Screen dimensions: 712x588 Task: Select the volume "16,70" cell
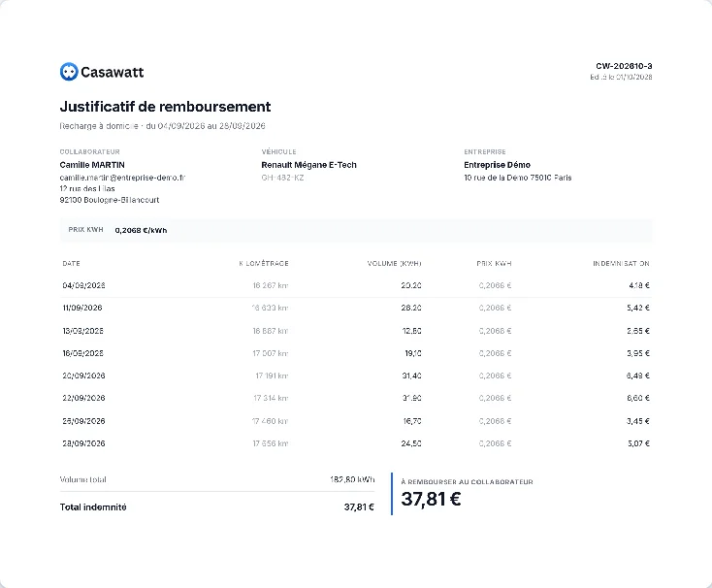click(412, 421)
